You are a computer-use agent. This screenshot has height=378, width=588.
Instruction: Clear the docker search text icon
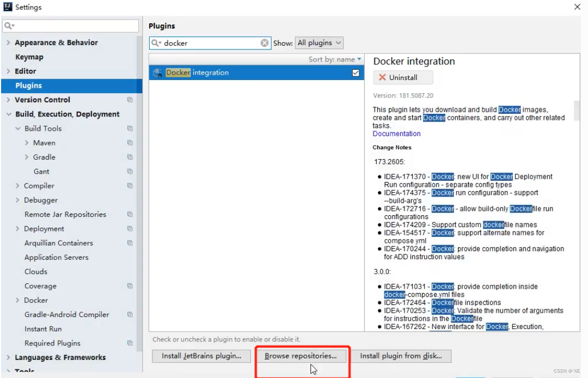coord(265,42)
